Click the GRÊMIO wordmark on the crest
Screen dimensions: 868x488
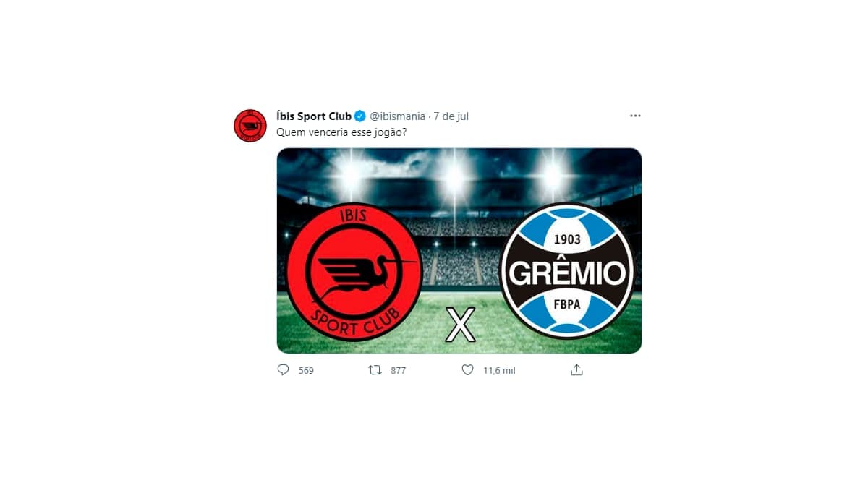[566, 273]
